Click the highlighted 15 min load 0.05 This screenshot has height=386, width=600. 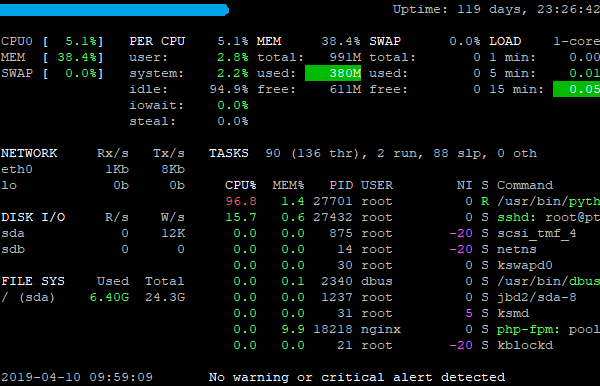coord(576,89)
